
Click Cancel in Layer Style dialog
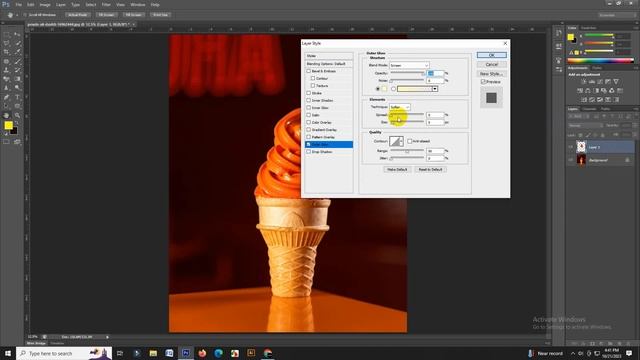[491, 64]
